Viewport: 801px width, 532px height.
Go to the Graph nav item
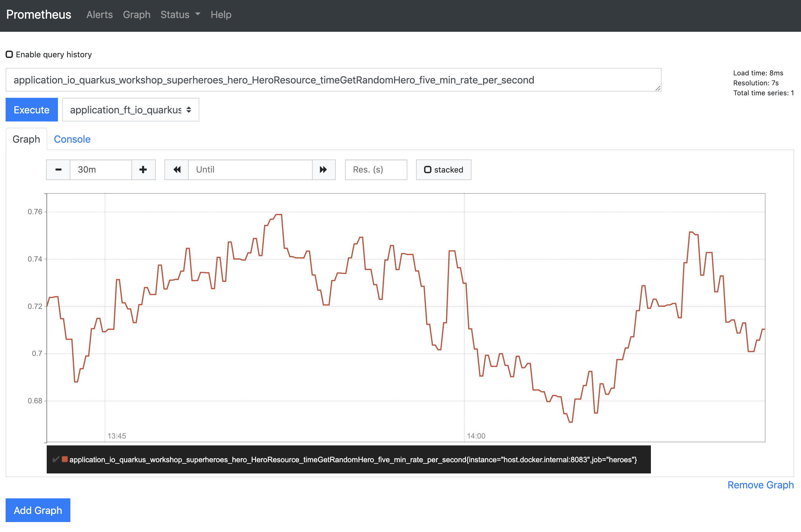click(136, 15)
